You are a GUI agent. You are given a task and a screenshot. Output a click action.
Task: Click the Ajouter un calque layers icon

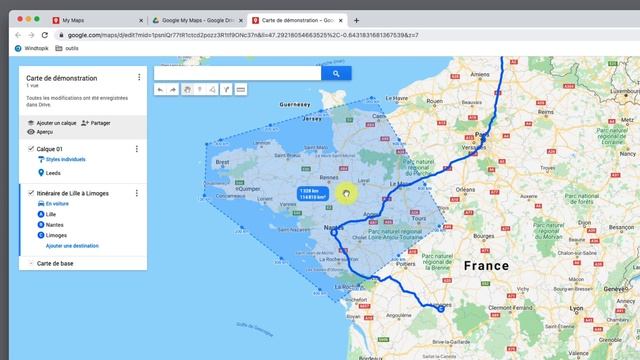pos(31,123)
